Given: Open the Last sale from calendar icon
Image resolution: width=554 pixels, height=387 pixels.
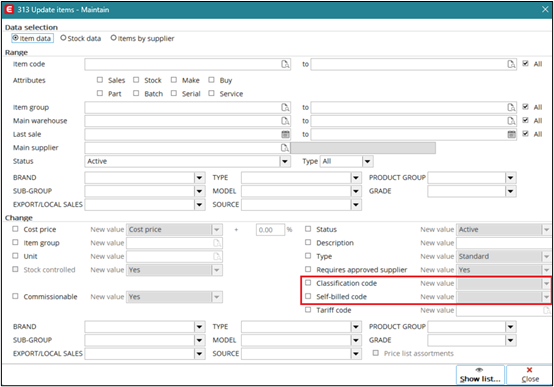Looking at the screenshot, I should 285,134.
